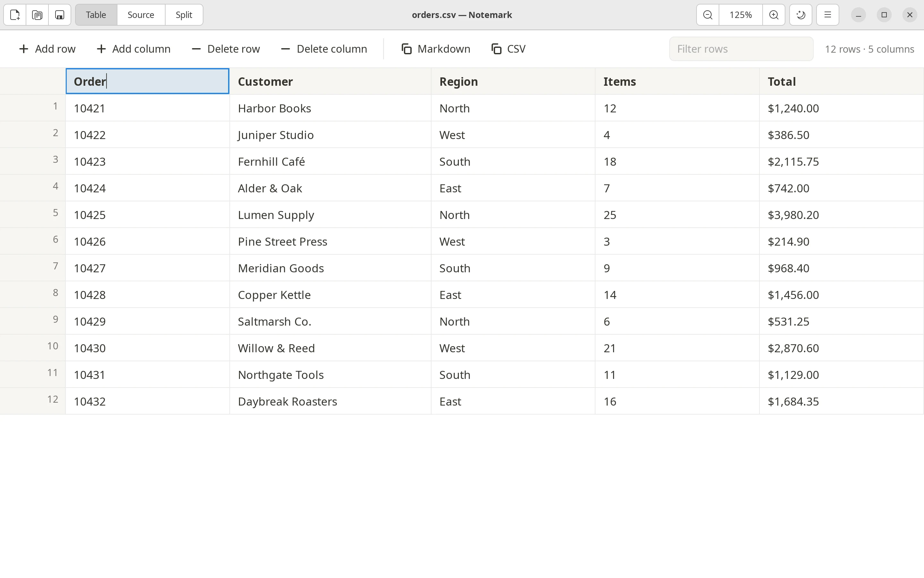Click the Meridian Goods cell

tap(330, 268)
